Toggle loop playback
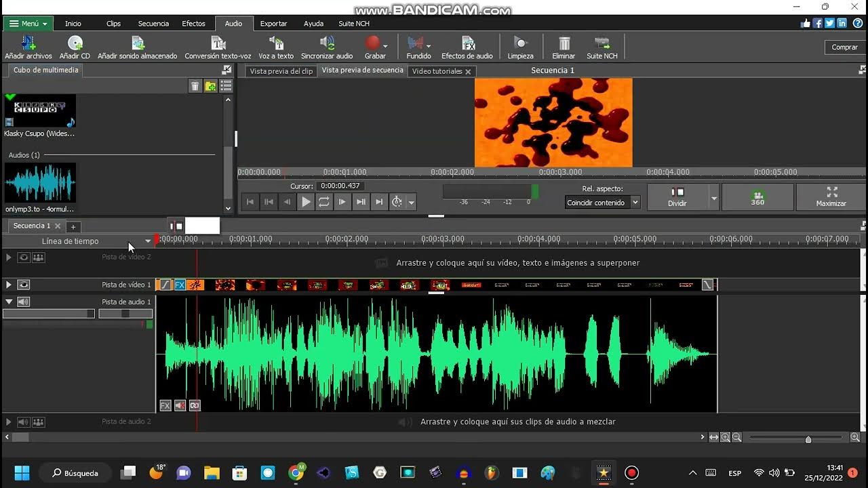 click(x=324, y=202)
